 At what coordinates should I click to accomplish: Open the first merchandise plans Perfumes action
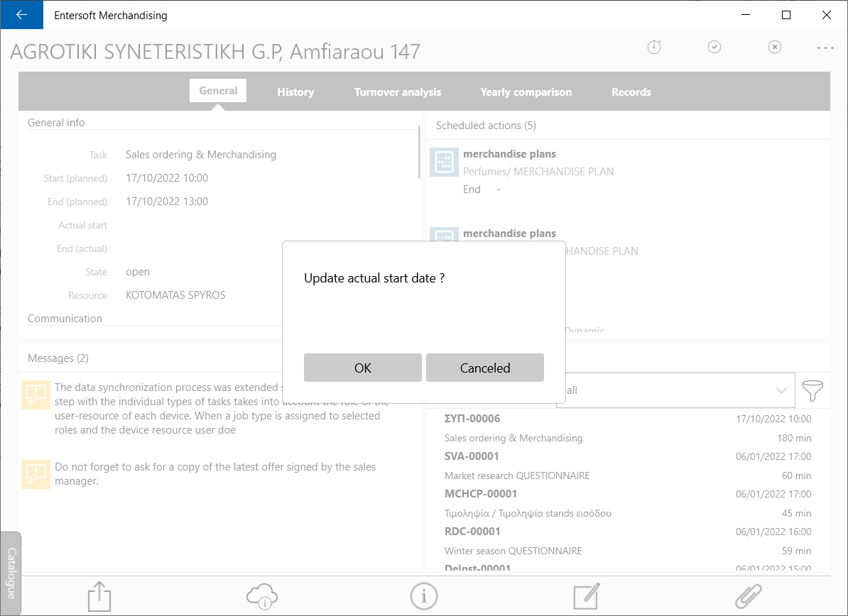pyautogui.click(x=628, y=172)
